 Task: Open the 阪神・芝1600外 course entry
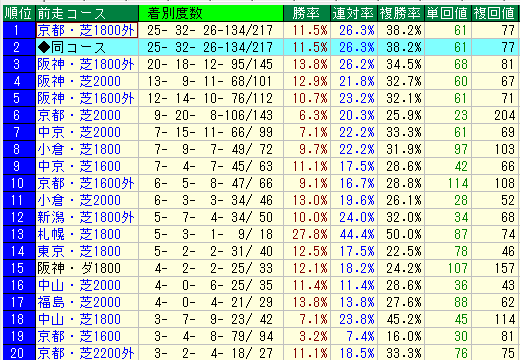pos(86,98)
